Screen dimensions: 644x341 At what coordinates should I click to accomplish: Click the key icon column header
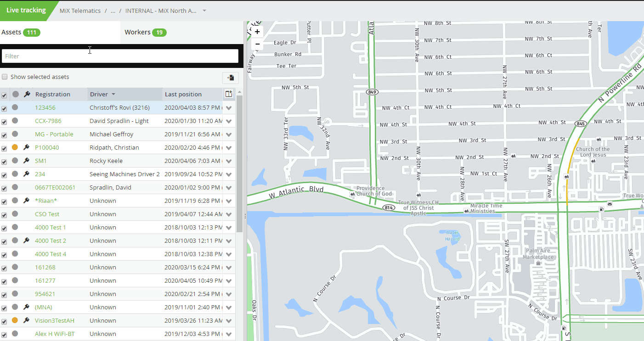[x=27, y=94]
